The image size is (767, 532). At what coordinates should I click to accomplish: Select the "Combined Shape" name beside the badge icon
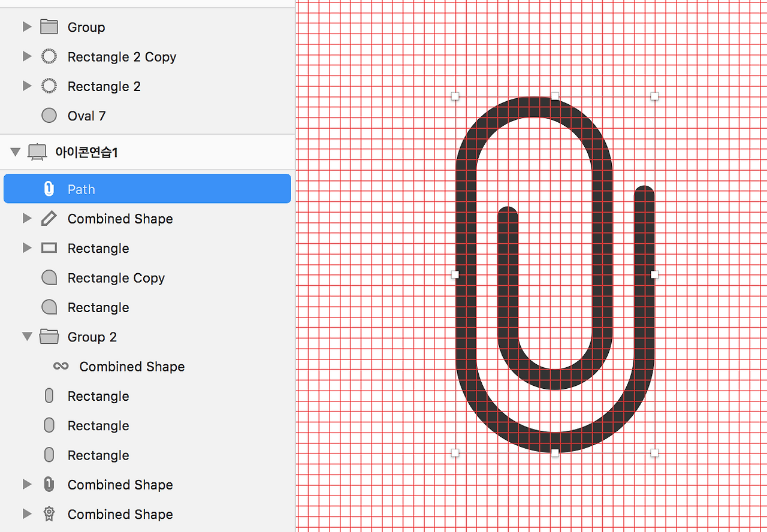click(120, 514)
